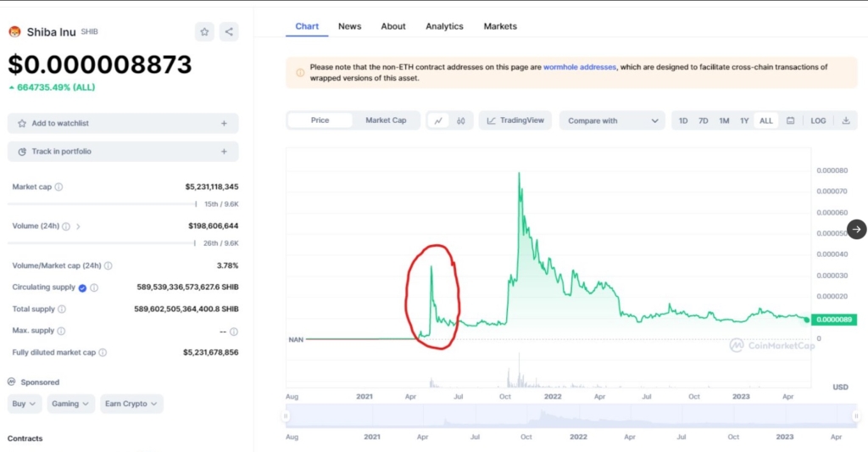Viewport: 868px width, 452px height.
Task: Set chart range to 1M
Action: [724, 120]
